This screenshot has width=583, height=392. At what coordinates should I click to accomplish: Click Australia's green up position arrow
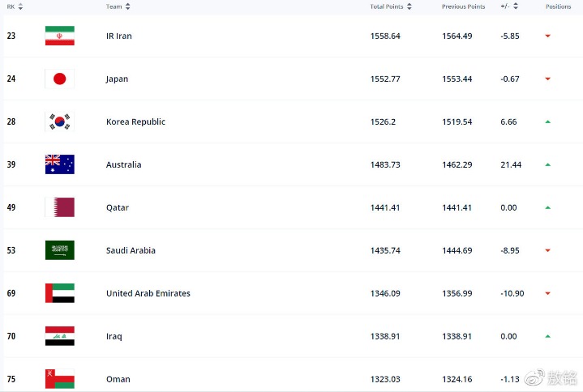pos(547,164)
